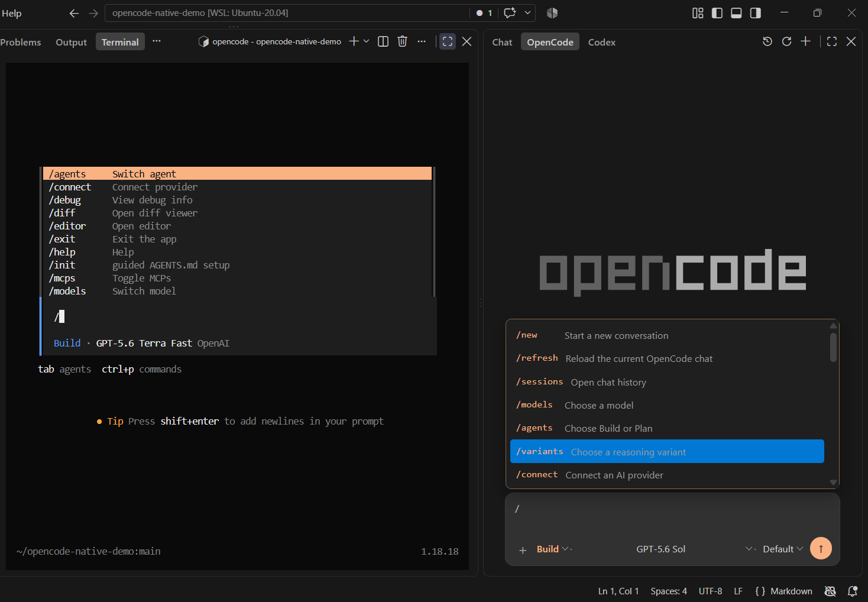Maximize the OpenCode side panel
This screenshot has width=868, height=602.
tap(832, 41)
